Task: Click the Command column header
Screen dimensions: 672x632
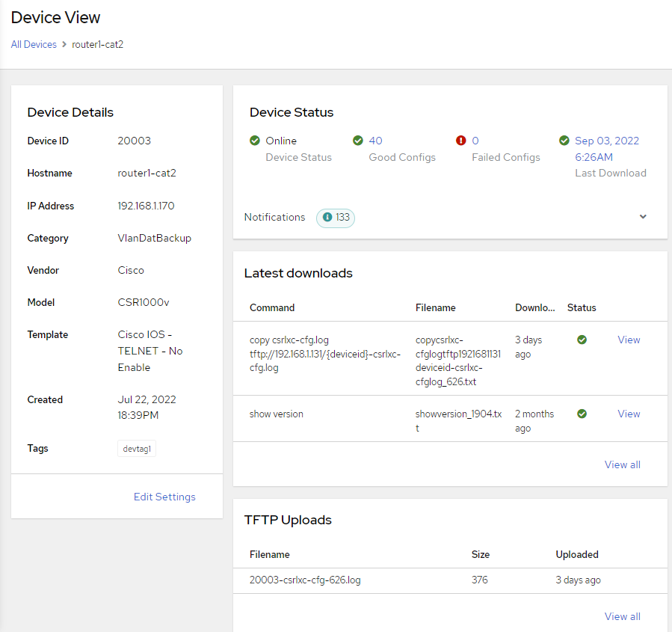Action: point(272,307)
